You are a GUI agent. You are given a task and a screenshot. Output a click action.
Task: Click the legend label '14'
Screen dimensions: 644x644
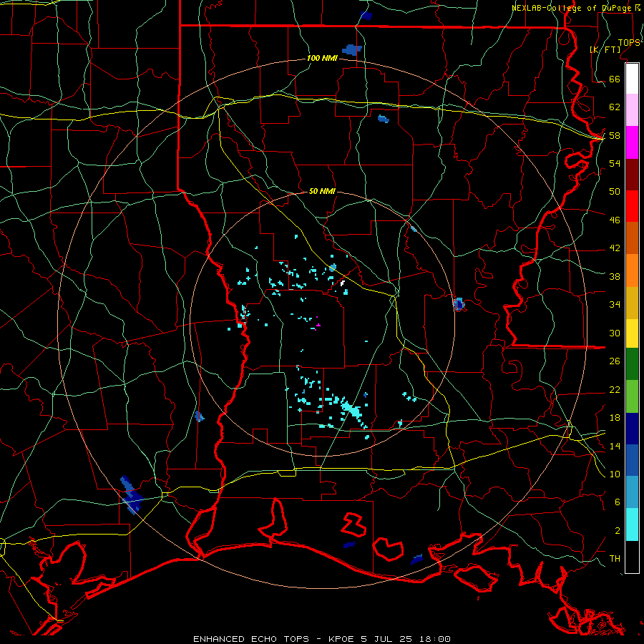[615, 446]
